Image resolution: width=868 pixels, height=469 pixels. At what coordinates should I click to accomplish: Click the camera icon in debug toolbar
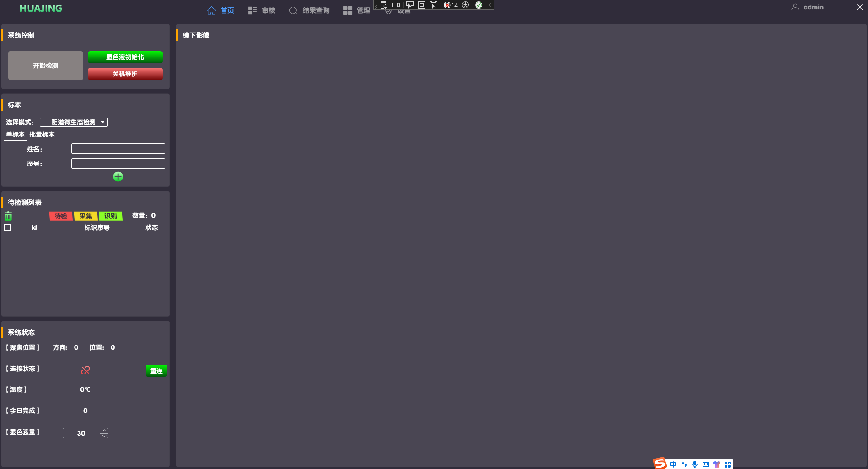(x=396, y=5)
